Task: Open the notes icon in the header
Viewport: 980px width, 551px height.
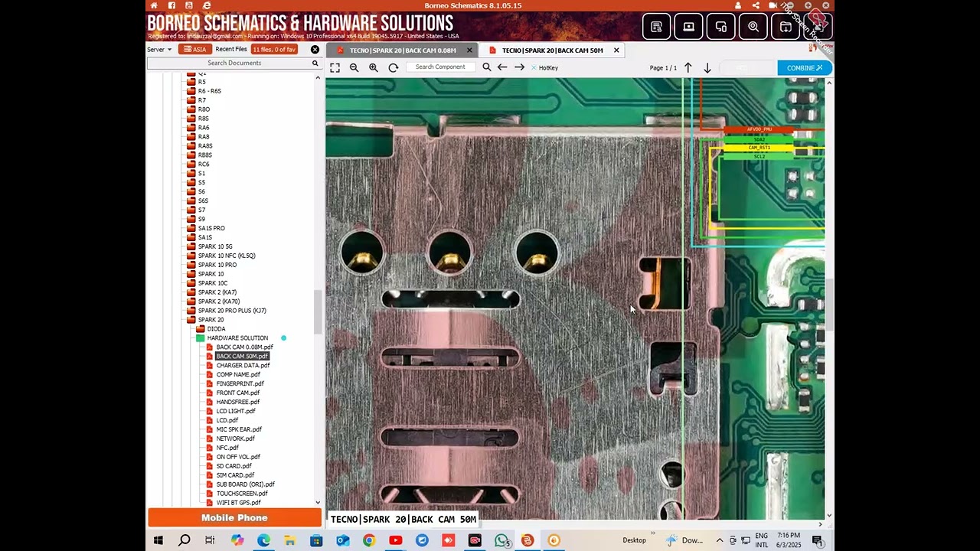Action: 656,27
